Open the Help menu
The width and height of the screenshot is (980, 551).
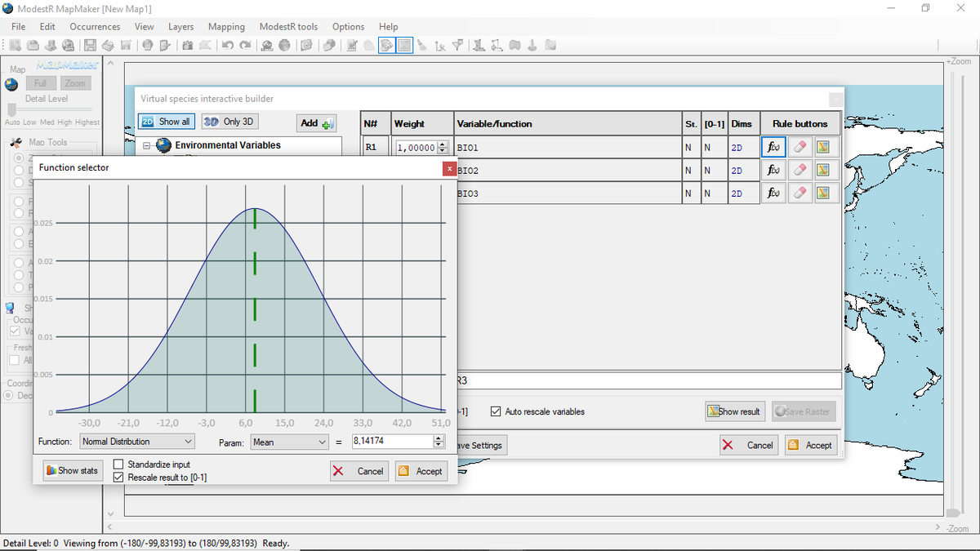coord(389,26)
